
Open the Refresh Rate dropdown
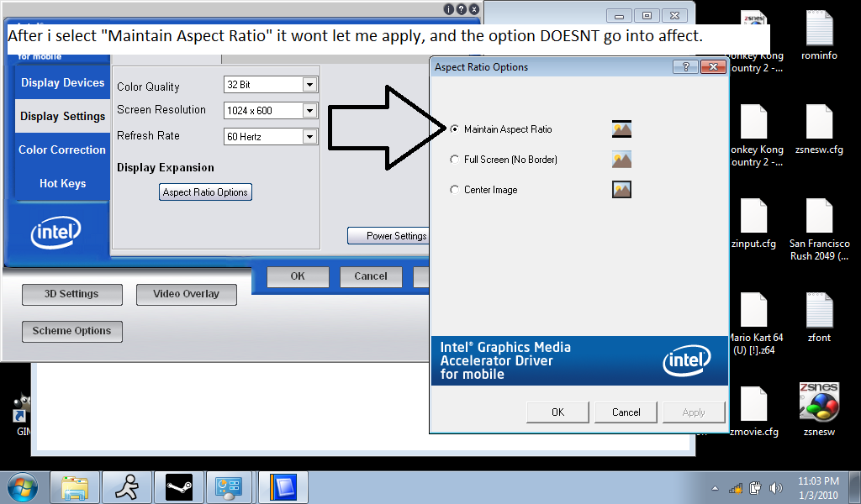(309, 137)
